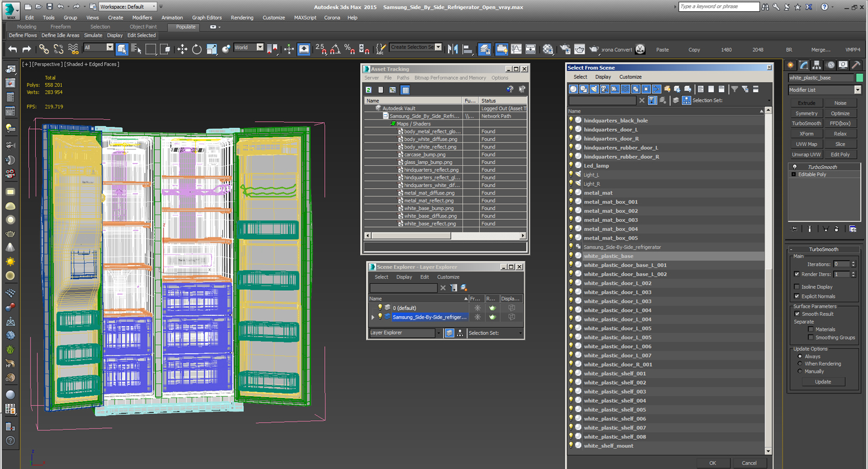Open the Graph Editors menu
The image size is (868, 469).
pyautogui.click(x=206, y=18)
